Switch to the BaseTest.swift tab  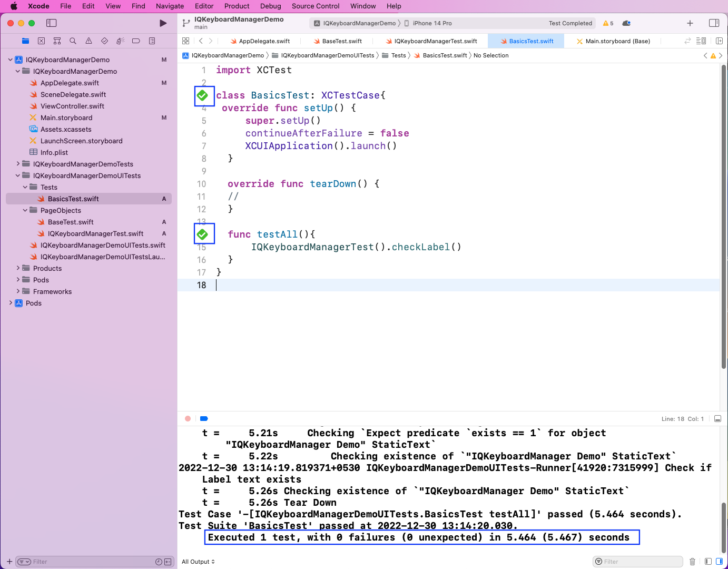click(338, 41)
